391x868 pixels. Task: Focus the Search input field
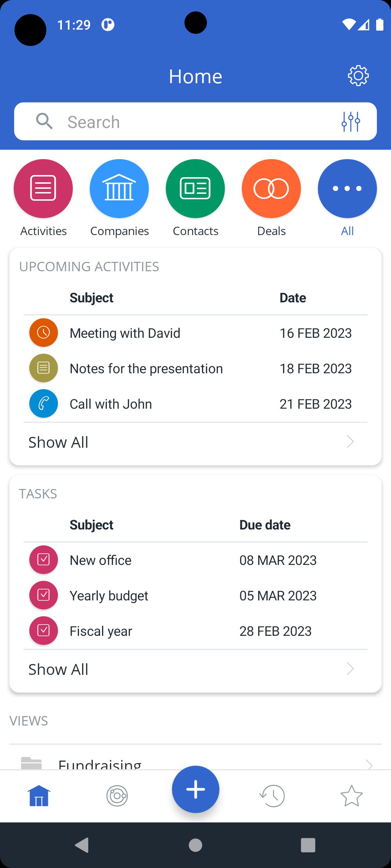click(x=195, y=122)
